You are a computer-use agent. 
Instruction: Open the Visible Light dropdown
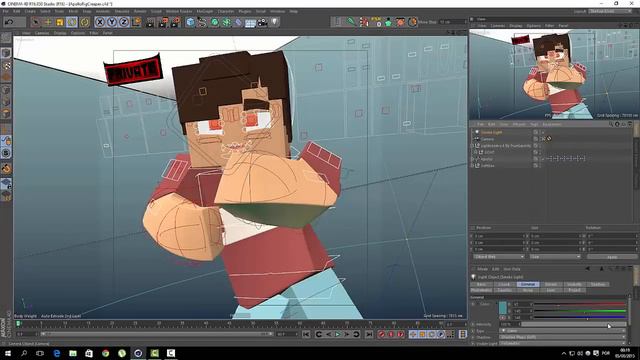point(562,343)
